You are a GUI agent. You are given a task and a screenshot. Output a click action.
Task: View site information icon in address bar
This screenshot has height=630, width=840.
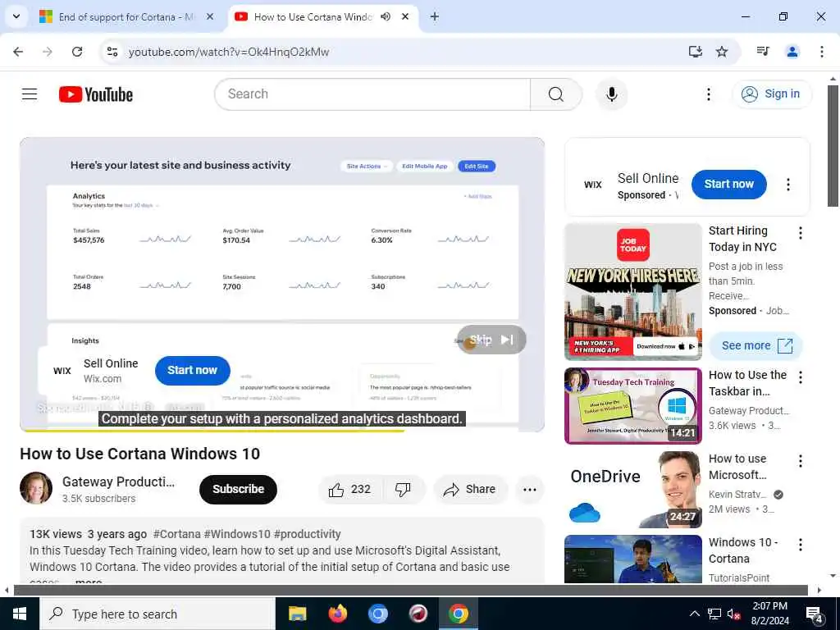click(x=112, y=52)
